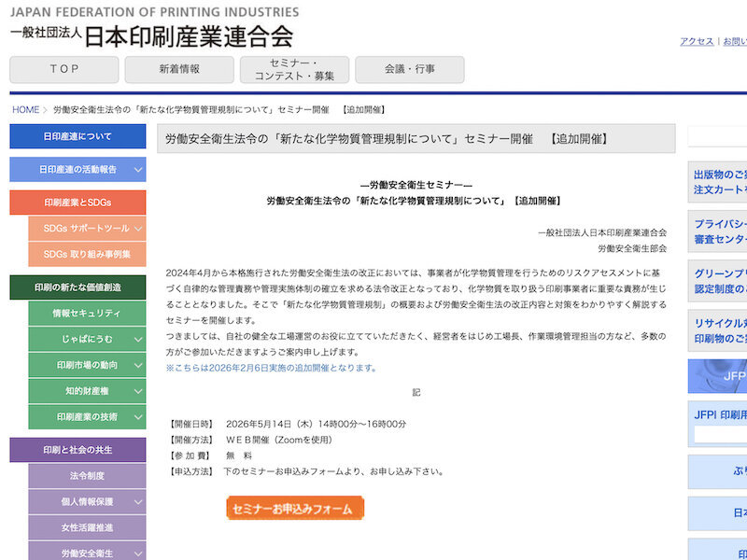Open 女性活躍推進 sidebar item
The image size is (747, 560).
coord(86,528)
